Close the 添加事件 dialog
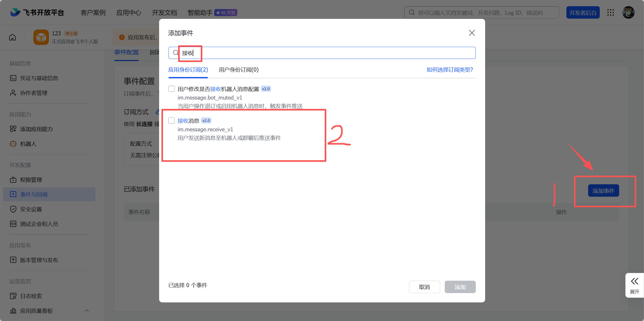Image resolution: width=644 pixels, height=321 pixels. pos(472,33)
